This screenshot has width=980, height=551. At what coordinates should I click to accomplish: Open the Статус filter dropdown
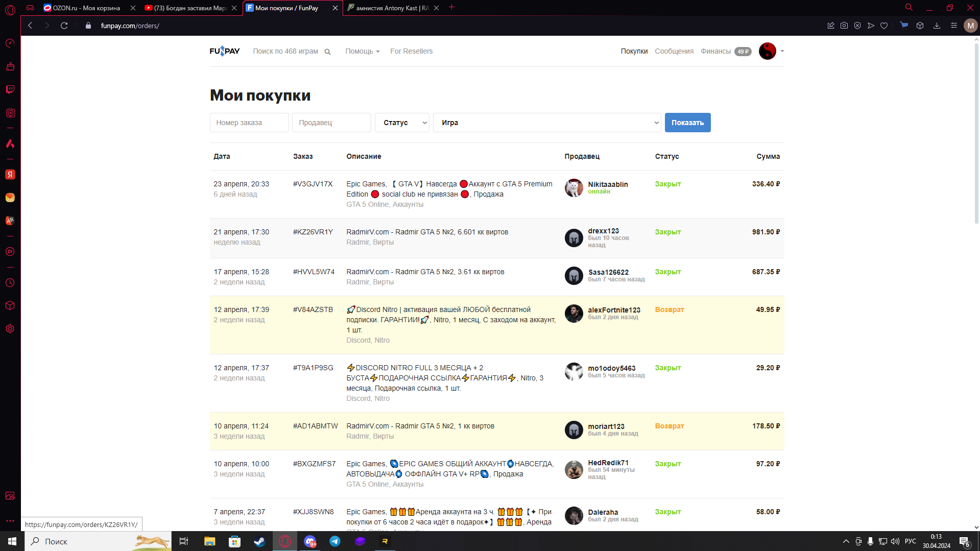point(402,123)
